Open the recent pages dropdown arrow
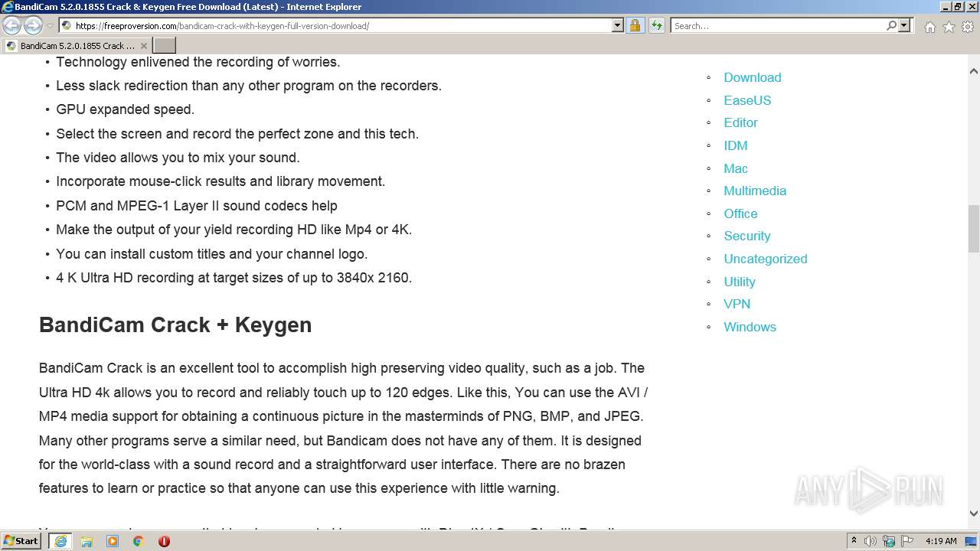Viewport: 980px width, 551px height. (x=50, y=26)
